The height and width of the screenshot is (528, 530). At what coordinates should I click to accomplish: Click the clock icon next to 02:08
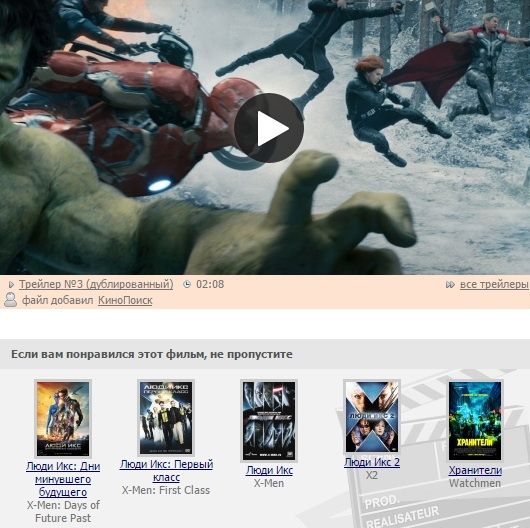(x=187, y=284)
